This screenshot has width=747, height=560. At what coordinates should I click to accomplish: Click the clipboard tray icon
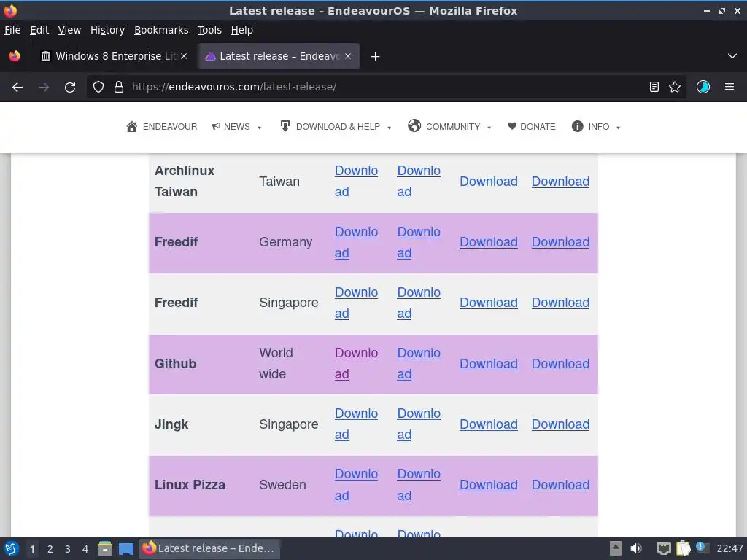(x=683, y=548)
